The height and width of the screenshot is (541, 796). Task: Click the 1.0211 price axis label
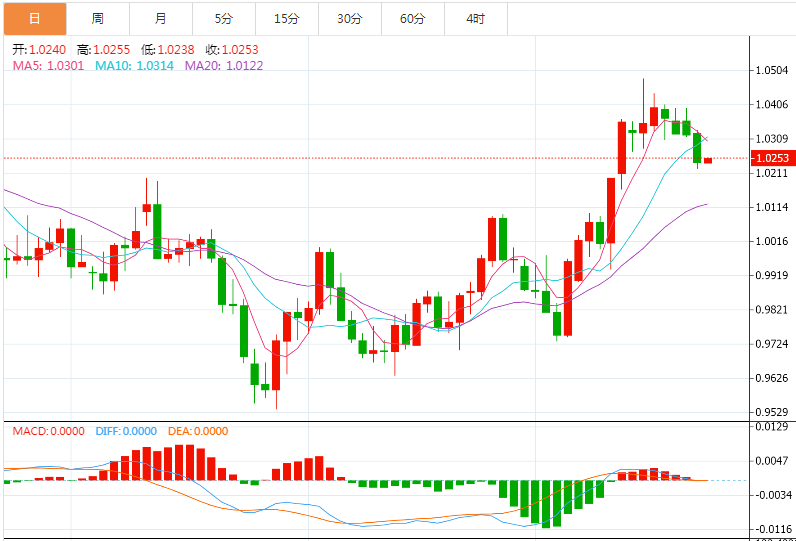772,173
